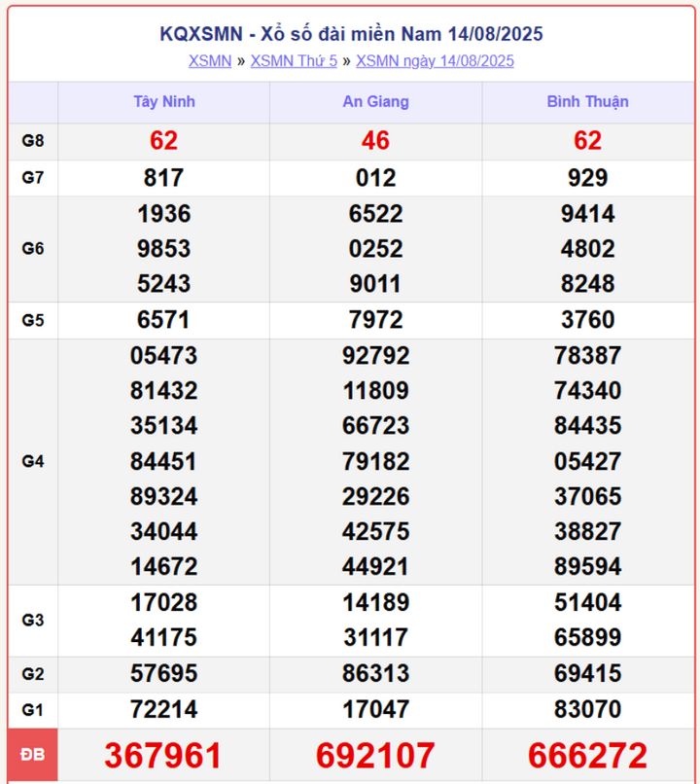Click the G2 row label
This screenshot has height=784, width=700.
tap(33, 674)
